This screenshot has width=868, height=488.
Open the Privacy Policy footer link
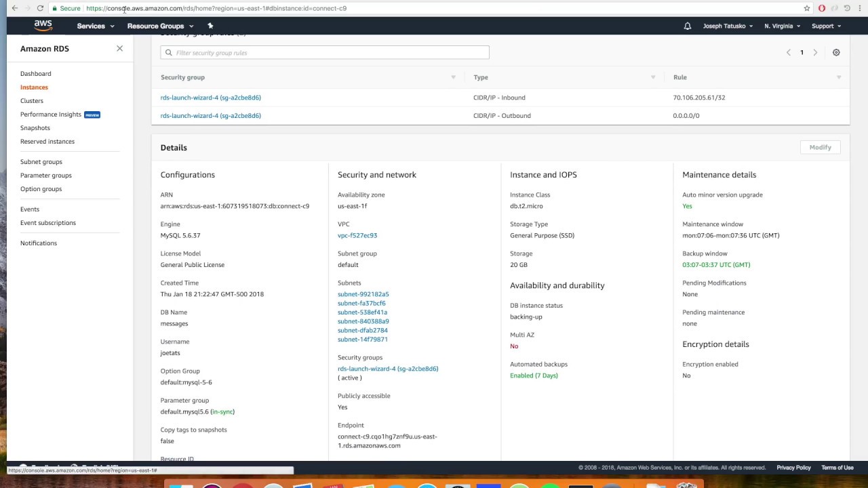pyautogui.click(x=793, y=468)
